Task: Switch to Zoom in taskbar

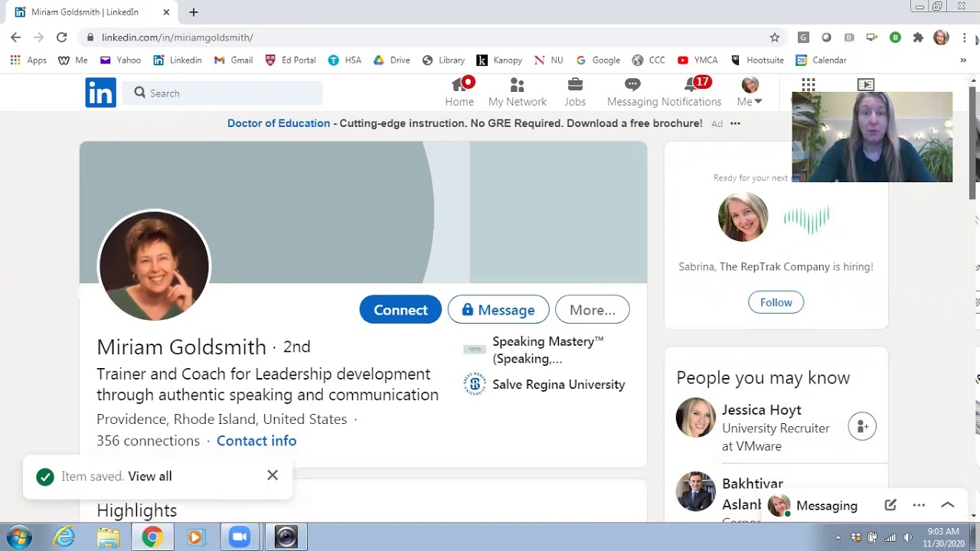Action: pyautogui.click(x=240, y=537)
